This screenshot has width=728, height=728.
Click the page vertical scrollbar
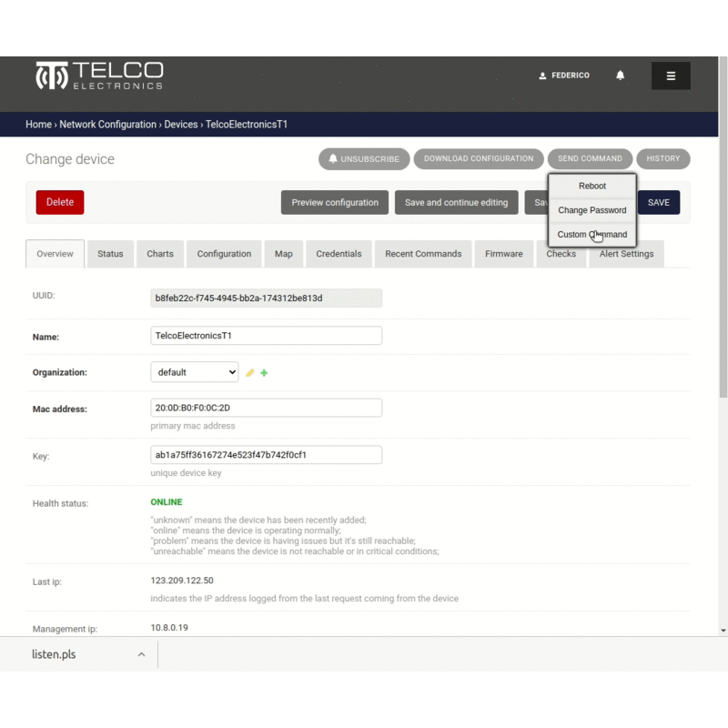(723, 227)
